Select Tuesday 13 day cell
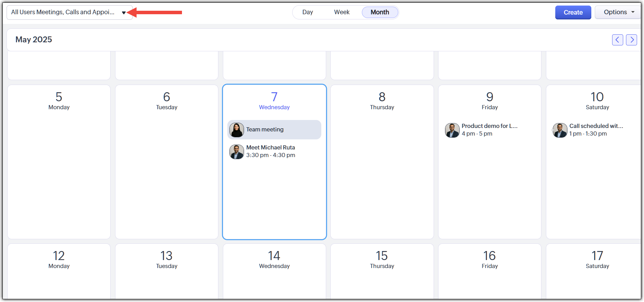 pos(167,271)
